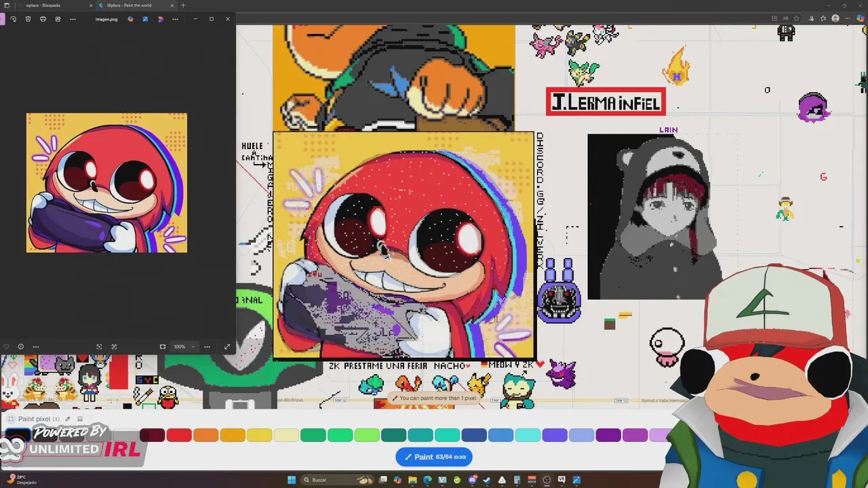
Task: Select the dark blue color swatch
Action: [474, 435]
